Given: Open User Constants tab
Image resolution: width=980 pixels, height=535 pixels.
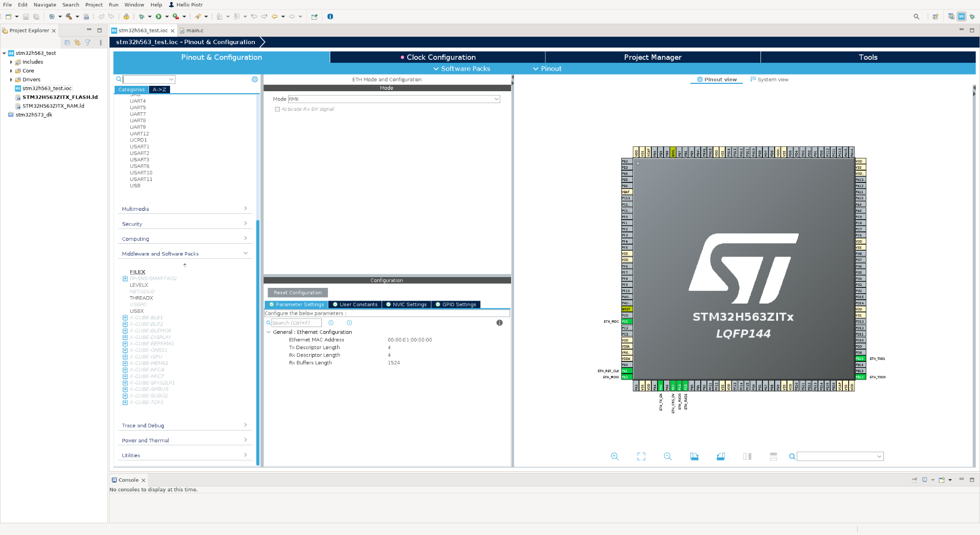Looking at the screenshot, I should (x=355, y=305).
